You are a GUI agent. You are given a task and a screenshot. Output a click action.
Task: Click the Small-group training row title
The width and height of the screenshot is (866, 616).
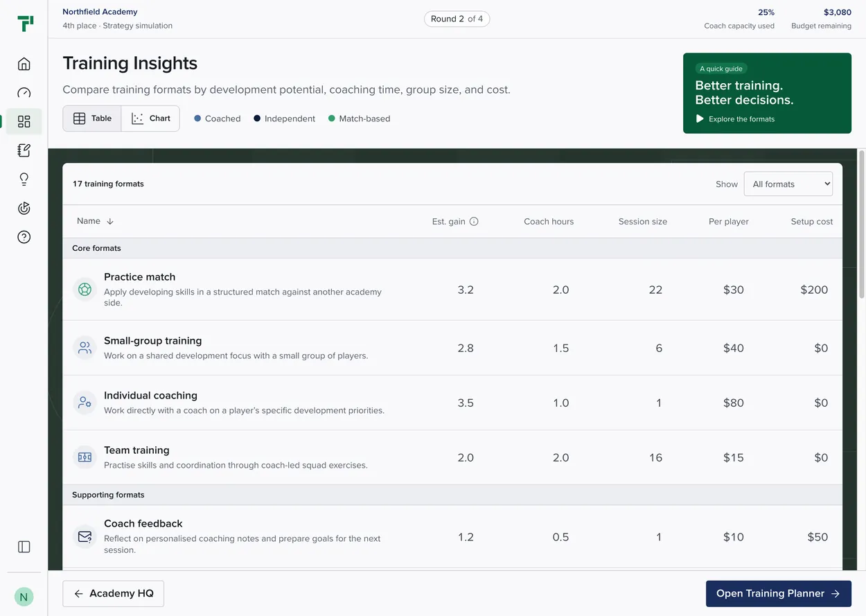(153, 341)
